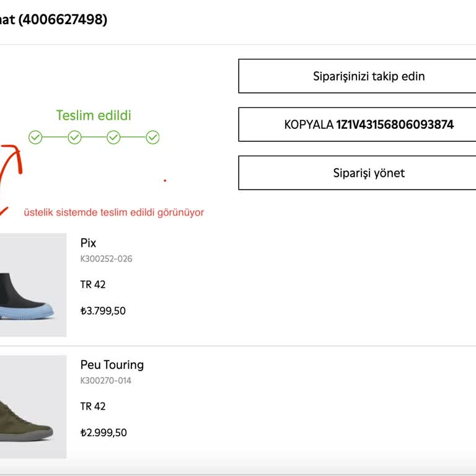
Task: Copy tracking number with KOPYALA button
Action: click(x=369, y=125)
